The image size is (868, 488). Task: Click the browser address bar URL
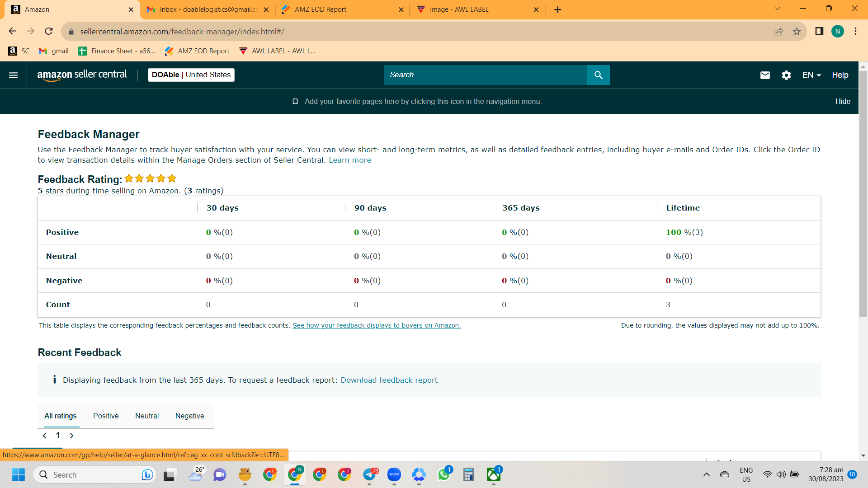pos(182,32)
